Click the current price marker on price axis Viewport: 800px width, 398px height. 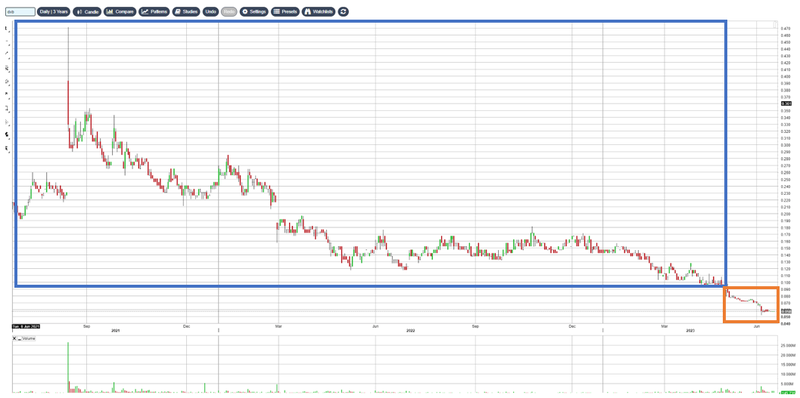click(x=786, y=104)
